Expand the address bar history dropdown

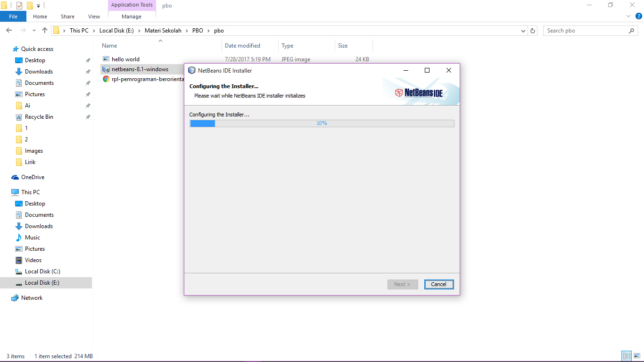pos(523,31)
